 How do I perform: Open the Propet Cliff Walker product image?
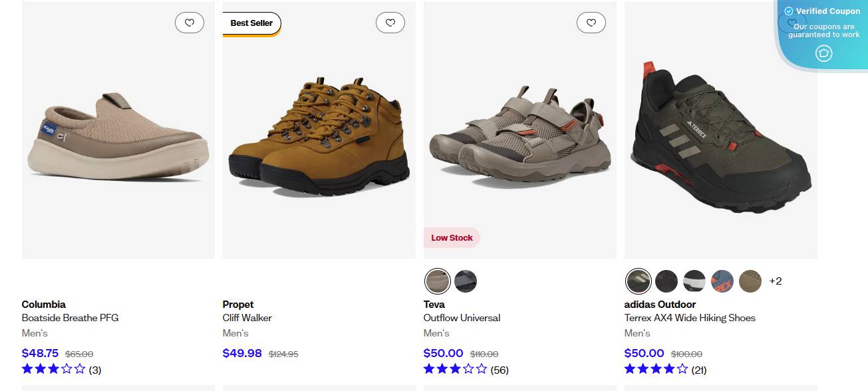(319, 130)
